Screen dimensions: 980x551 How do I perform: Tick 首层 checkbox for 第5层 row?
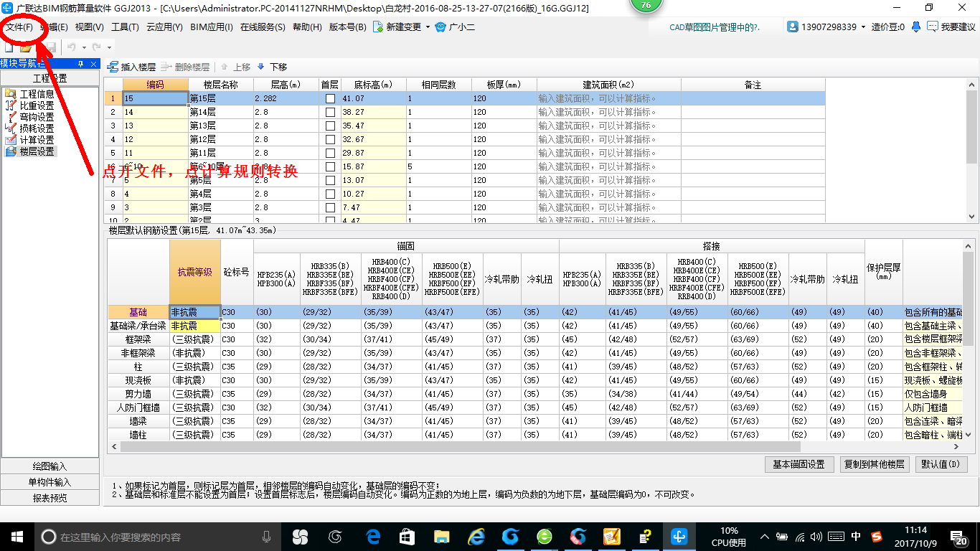330,180
